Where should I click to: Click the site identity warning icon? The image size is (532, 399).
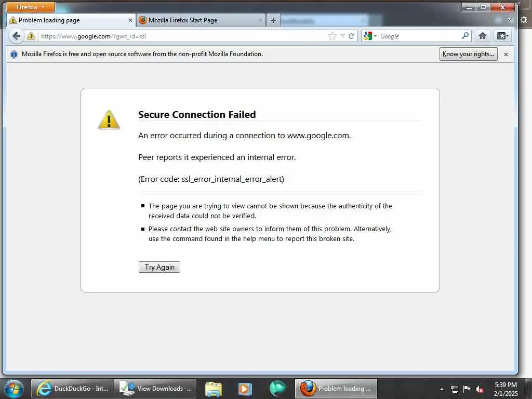[31, 36]
